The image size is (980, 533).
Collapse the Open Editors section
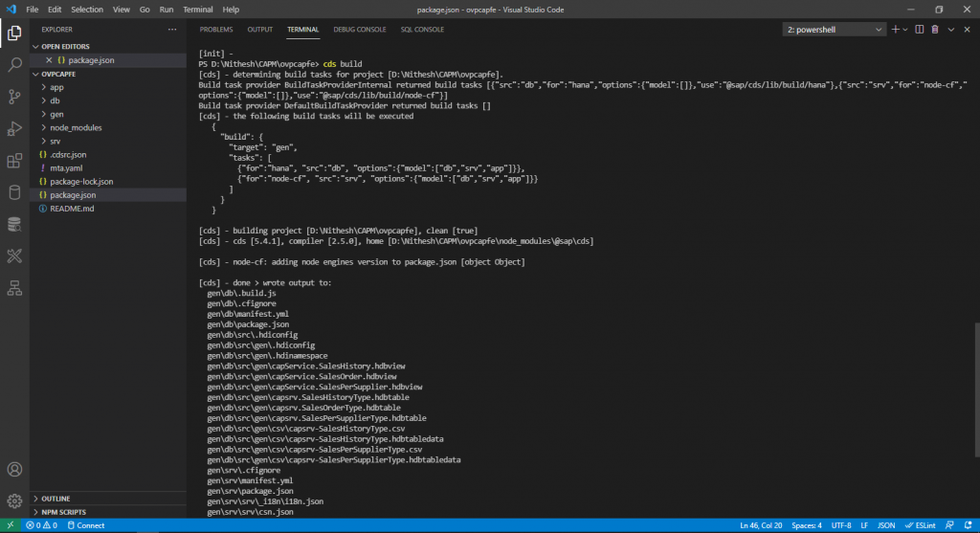click(x=107, y=46)
